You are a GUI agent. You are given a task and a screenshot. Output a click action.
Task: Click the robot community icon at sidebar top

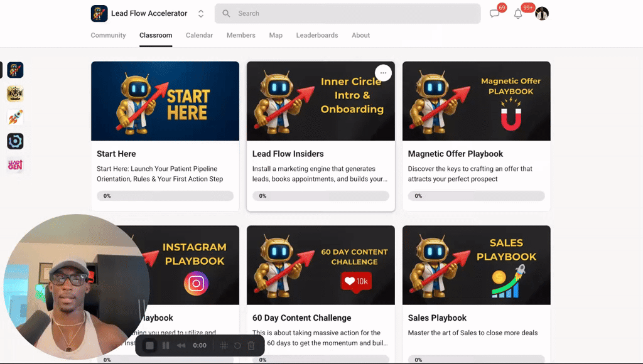click(x=15, y=70)
